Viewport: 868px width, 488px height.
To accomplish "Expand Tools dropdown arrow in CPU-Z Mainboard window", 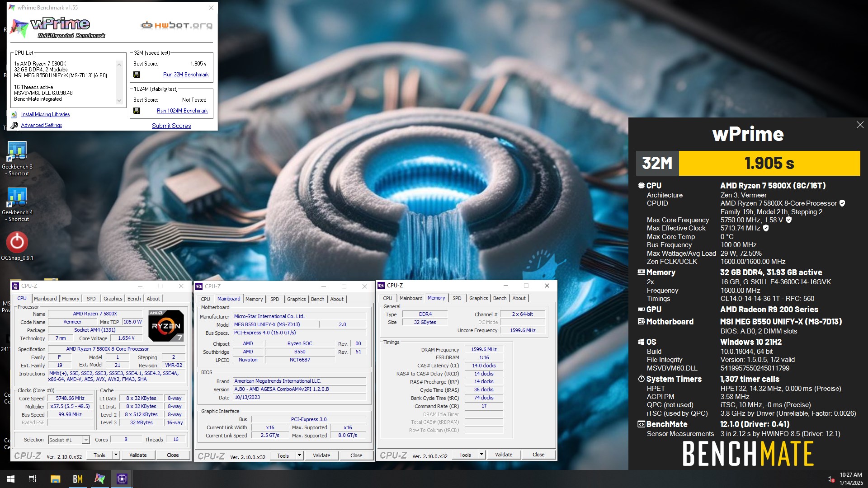I will (299, 456).
